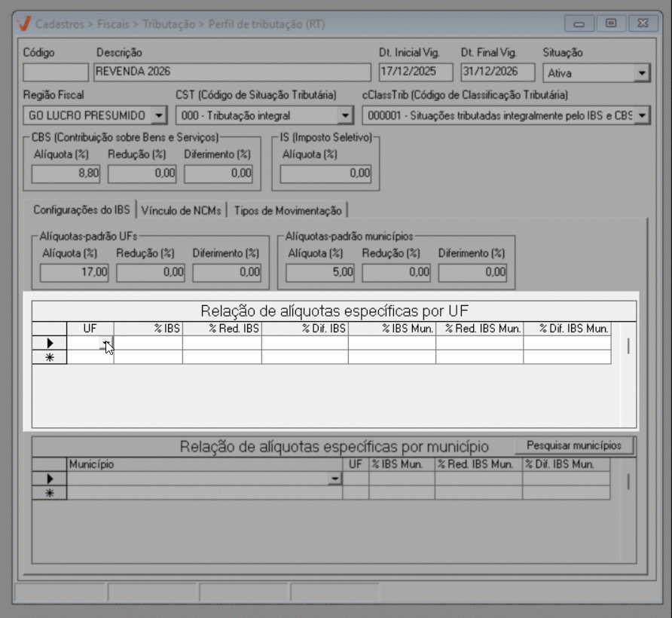The height and width of the screenshot is (618, 672).
Task: Click the % IBS column header
Action: 148,329
